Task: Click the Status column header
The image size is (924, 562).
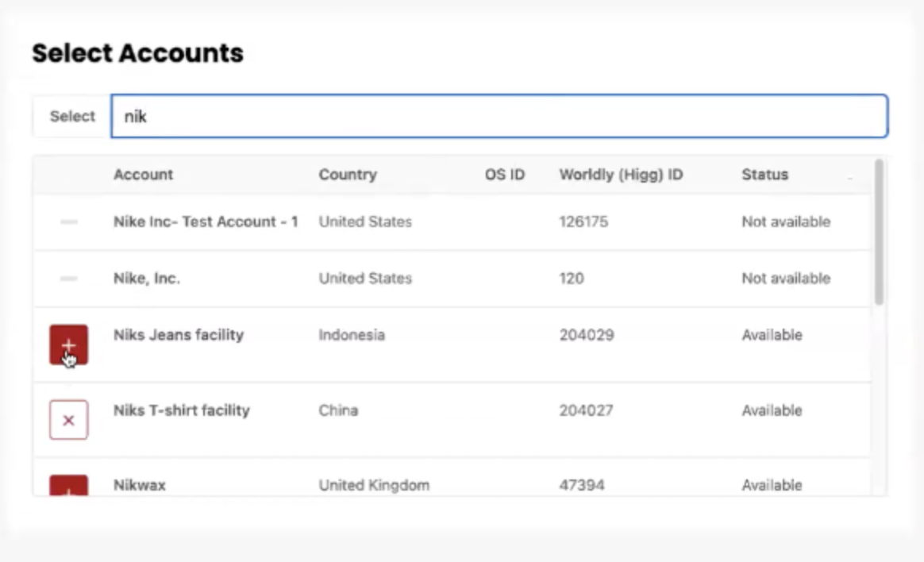Action: 764,175
